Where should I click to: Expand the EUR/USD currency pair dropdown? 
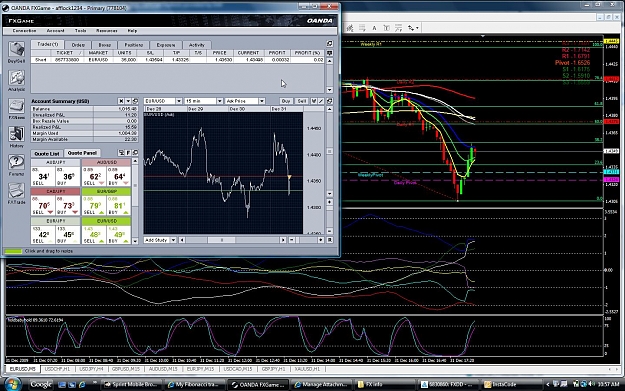[x=179, y=101]
